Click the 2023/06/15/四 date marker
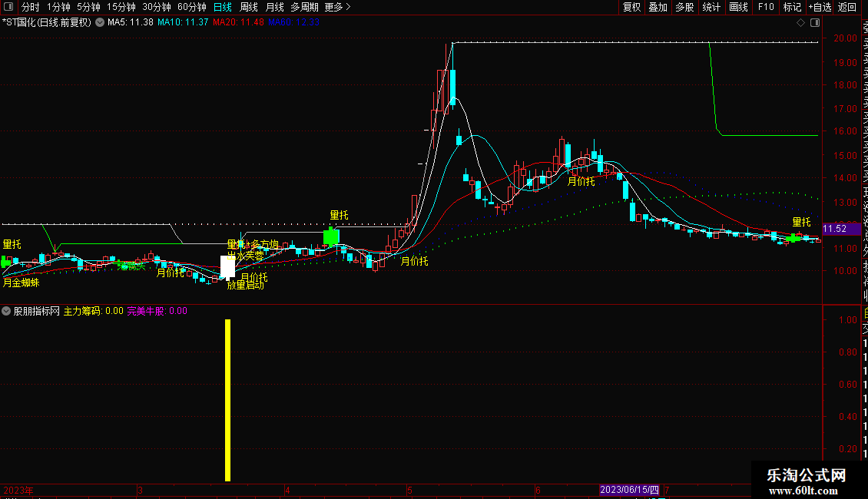 629,490
